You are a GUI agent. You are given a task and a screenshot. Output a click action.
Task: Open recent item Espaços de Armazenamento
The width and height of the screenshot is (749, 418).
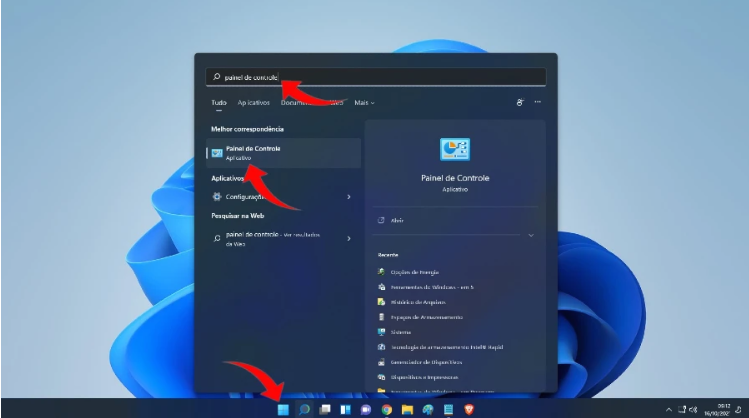[427, 317]
